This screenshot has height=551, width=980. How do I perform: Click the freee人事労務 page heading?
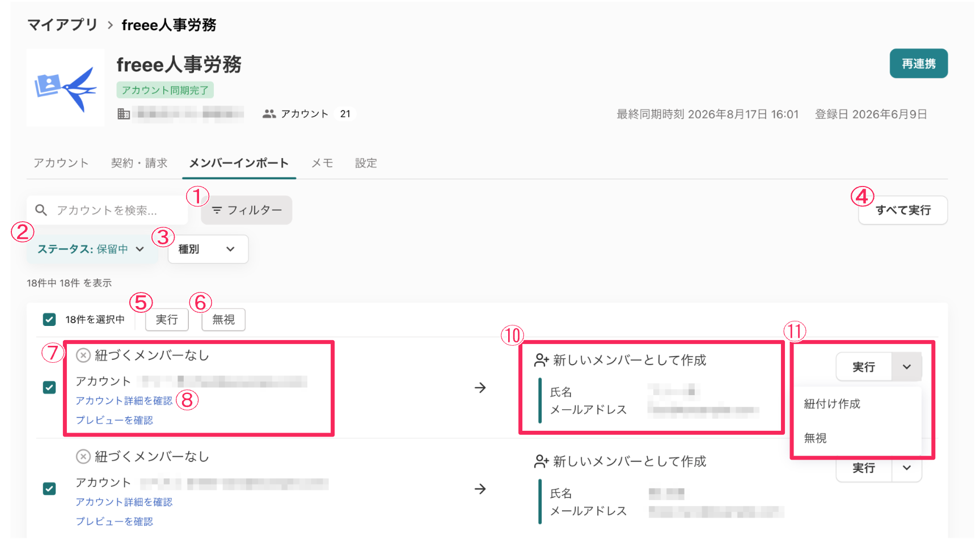point(179,65)
